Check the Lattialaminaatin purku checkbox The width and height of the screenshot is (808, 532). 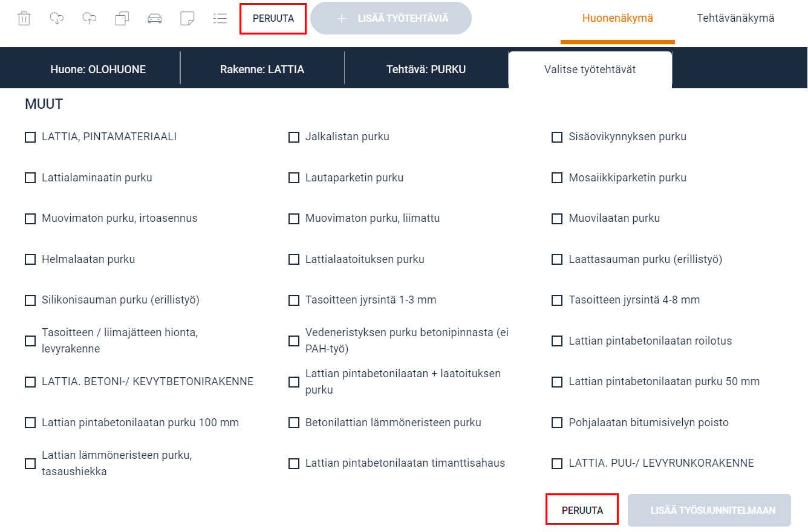tap(30, 178)
